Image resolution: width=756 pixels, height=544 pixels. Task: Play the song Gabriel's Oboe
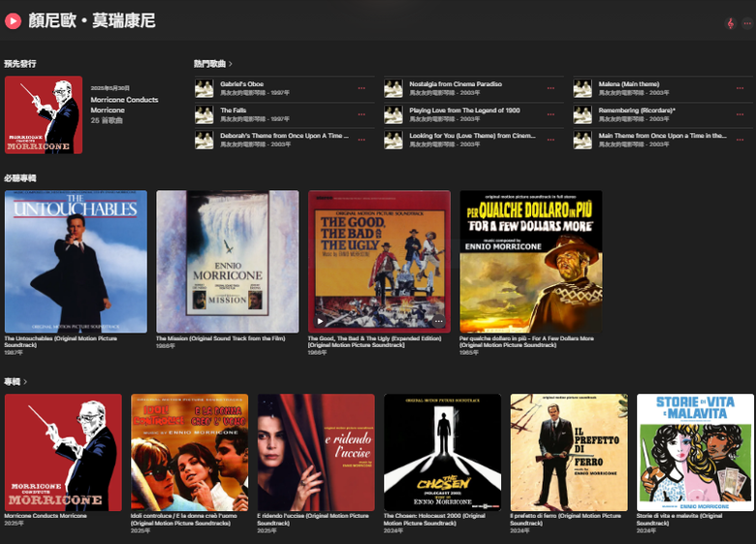(x=241, y=84)
